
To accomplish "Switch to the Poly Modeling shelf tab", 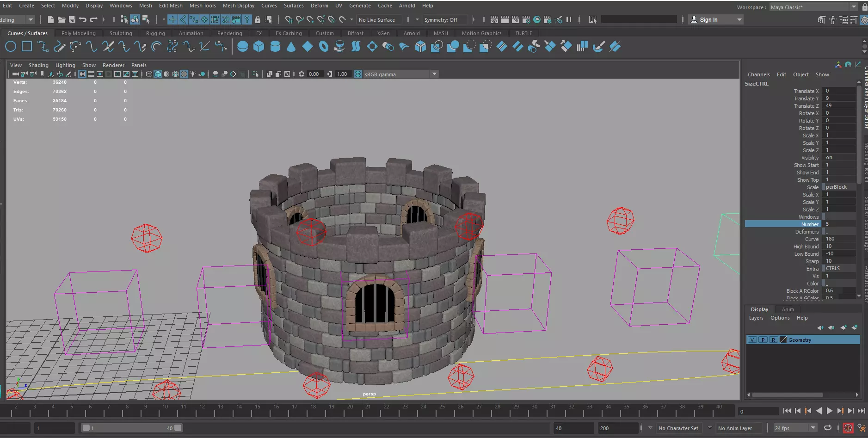I will (79, 33).
